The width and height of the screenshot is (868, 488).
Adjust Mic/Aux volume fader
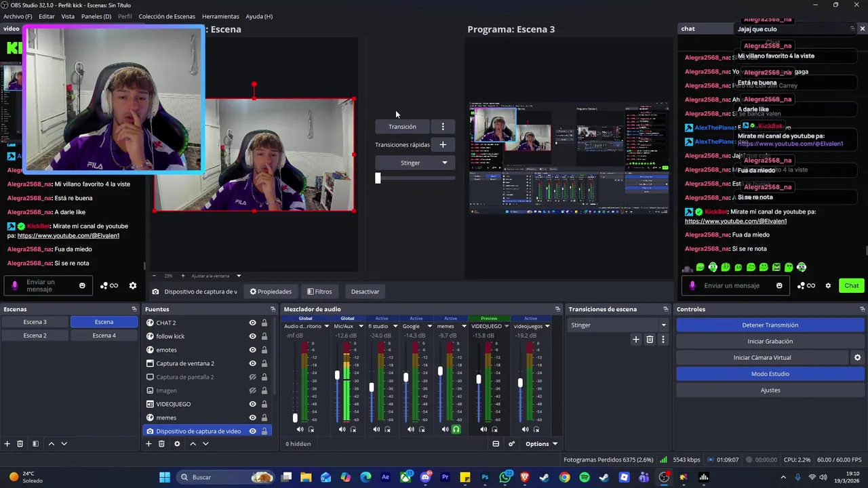(337, 375)
